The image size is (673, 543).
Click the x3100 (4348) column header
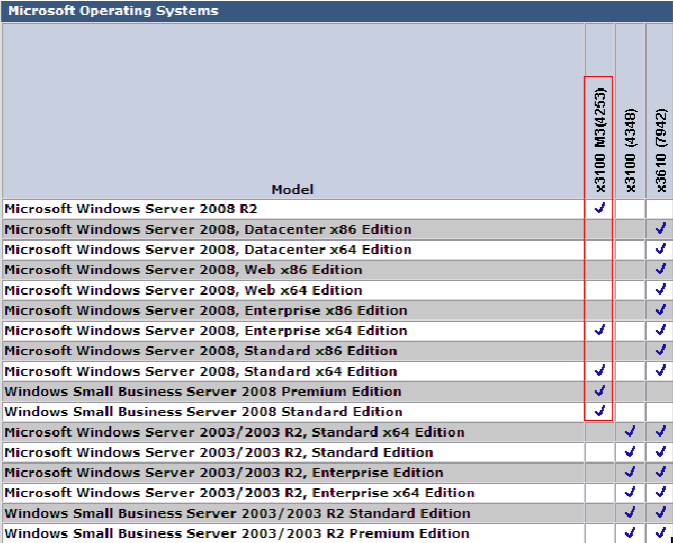pos(630,150)
